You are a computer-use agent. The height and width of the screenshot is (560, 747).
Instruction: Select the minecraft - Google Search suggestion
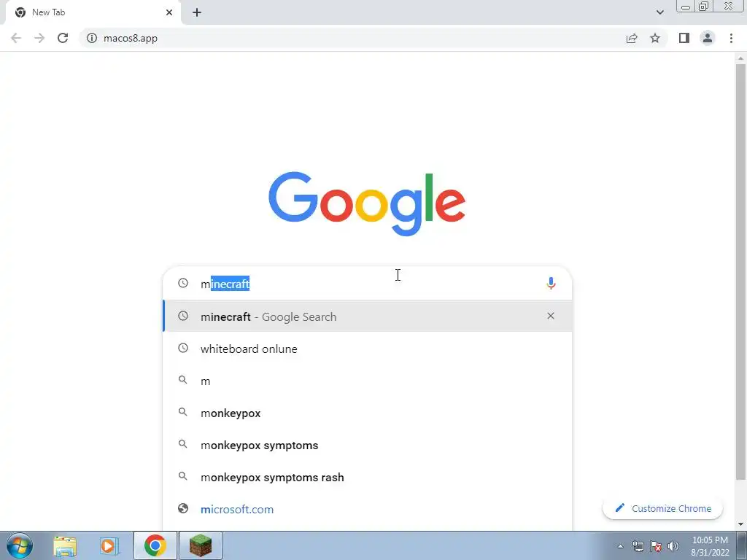(367, 316)
